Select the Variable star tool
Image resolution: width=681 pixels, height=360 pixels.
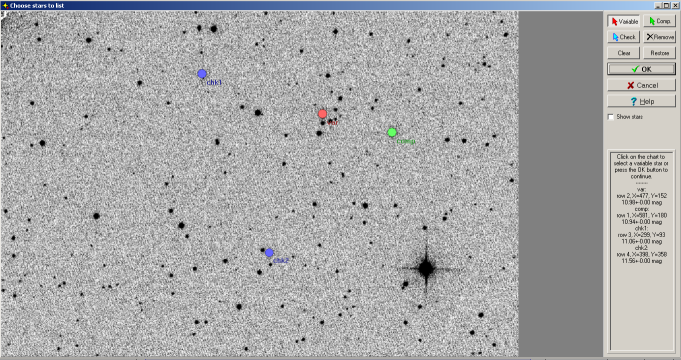(x=624, y=21)
